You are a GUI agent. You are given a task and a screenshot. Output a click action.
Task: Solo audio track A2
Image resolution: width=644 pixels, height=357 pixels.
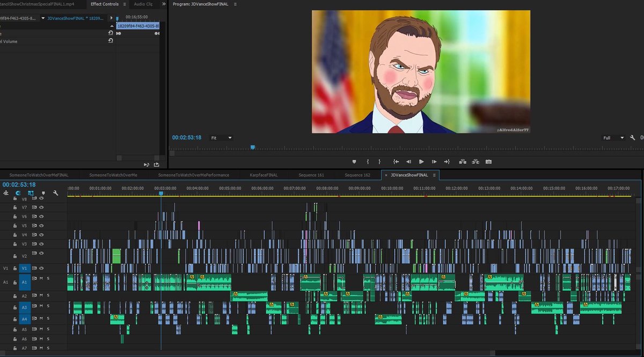48,296
